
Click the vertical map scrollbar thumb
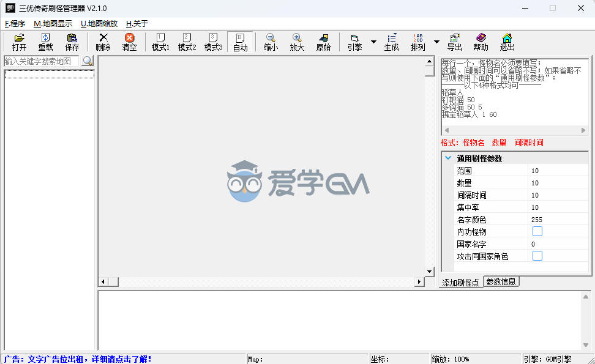point(430,72)
